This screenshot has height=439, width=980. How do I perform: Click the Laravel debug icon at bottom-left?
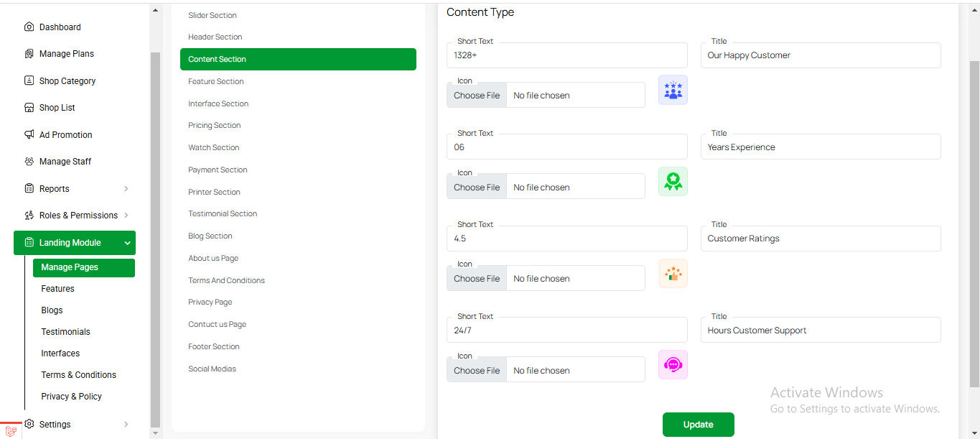coord(11,431)
